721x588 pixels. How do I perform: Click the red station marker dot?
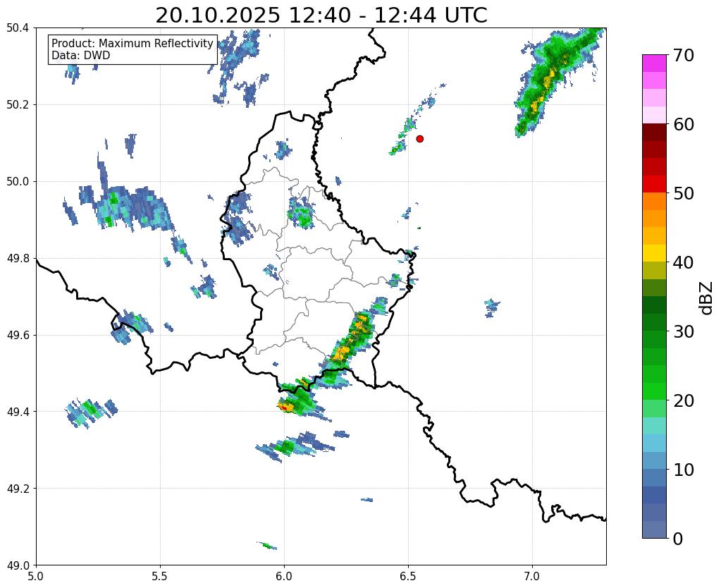click(x=420, y=138)
